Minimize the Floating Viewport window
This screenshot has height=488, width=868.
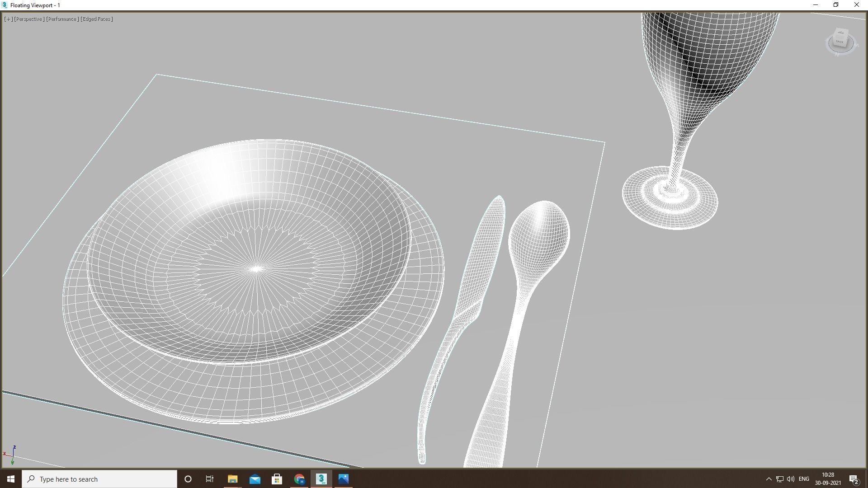pyautogui.click(x=816, y=5)
